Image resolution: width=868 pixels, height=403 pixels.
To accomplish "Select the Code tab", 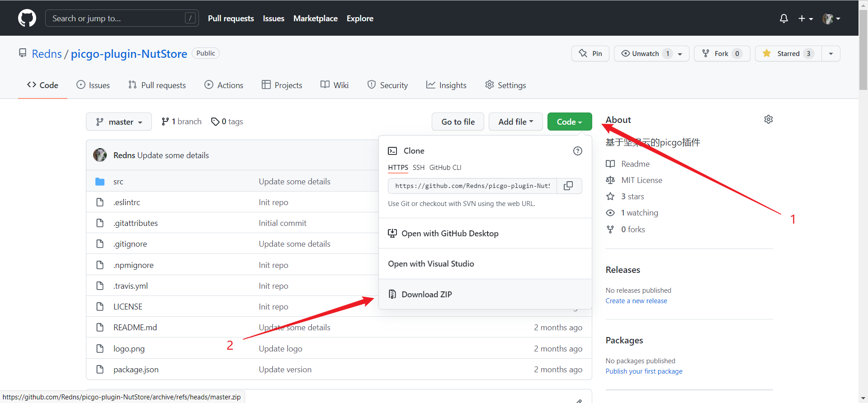I will click(x=42, y=85).
